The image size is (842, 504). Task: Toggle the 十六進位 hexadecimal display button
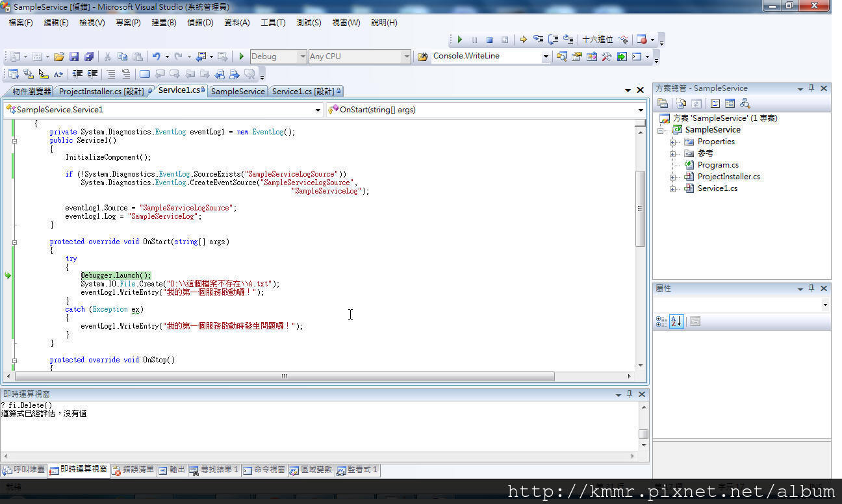[x=598, y=40]
